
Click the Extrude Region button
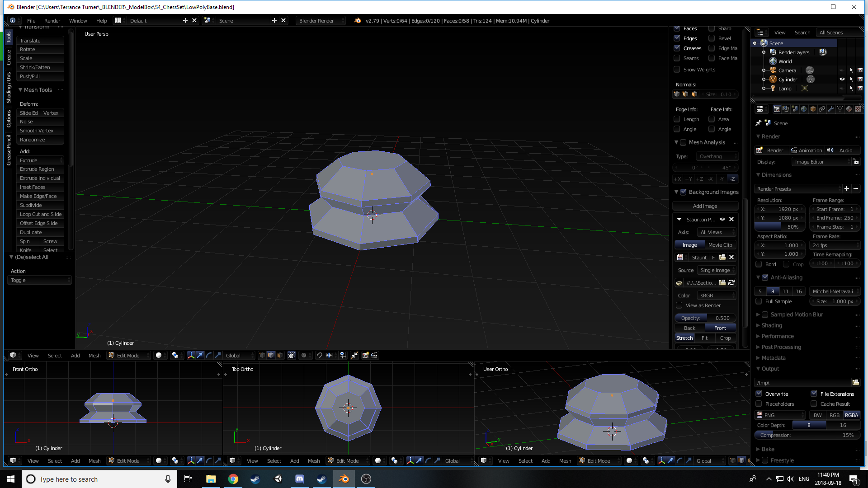coord(40,169)
